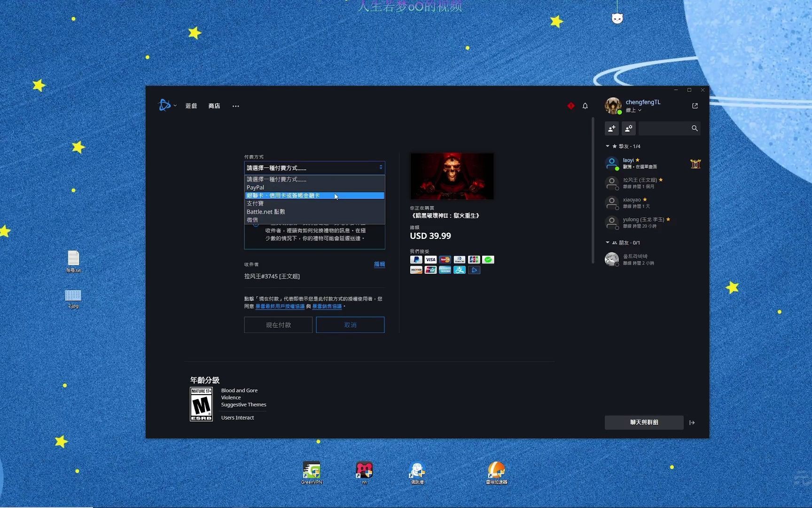Click the 現在付款 pay now button

pos(278,325)
